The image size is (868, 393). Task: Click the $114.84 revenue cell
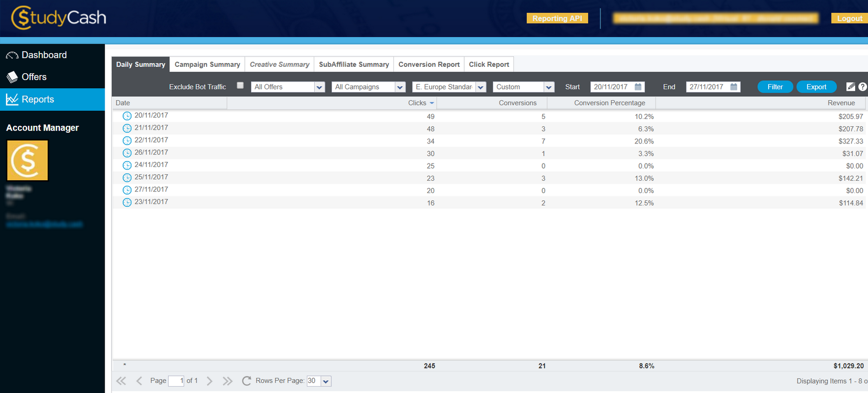point(851,203)
